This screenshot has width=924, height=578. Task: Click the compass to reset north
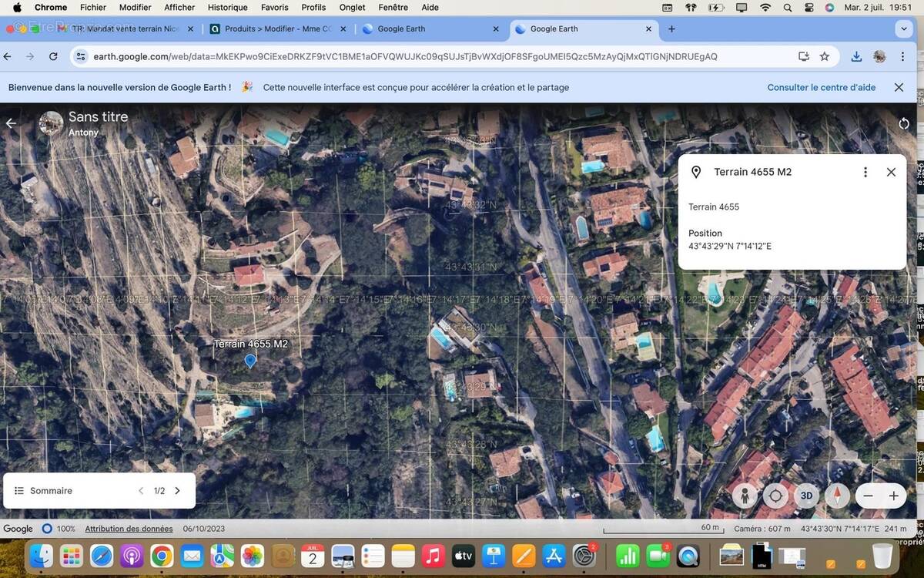point(837,496)
